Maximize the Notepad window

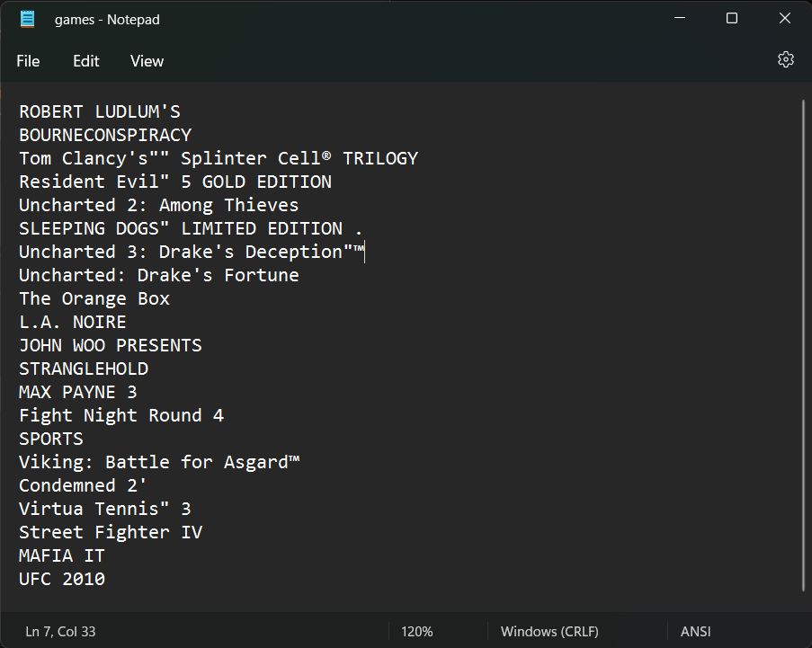click(732, 19)
